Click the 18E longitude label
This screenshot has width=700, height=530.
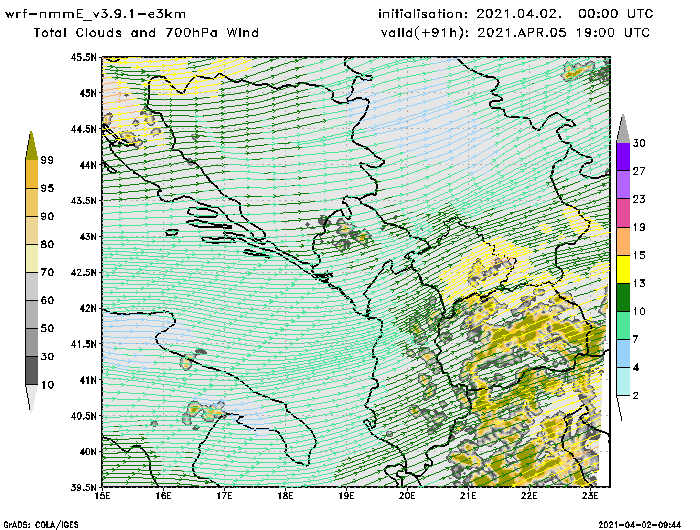tap(285, 496)
